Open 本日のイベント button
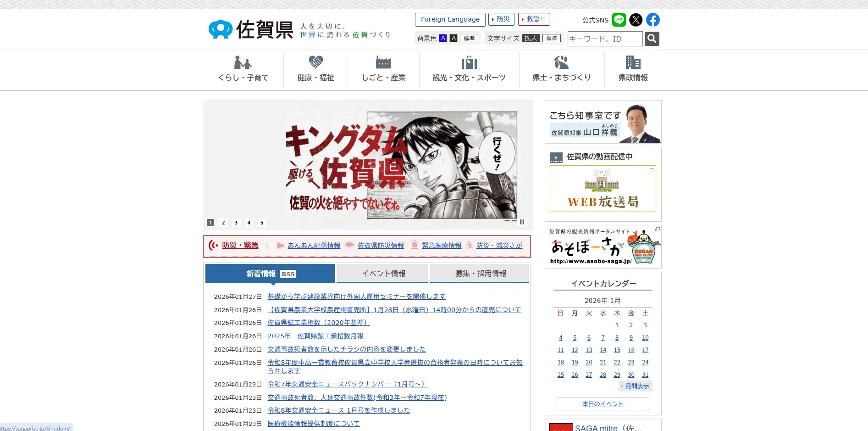The width and height of the screenshot is (868, 431). click(x=603, y=404)
